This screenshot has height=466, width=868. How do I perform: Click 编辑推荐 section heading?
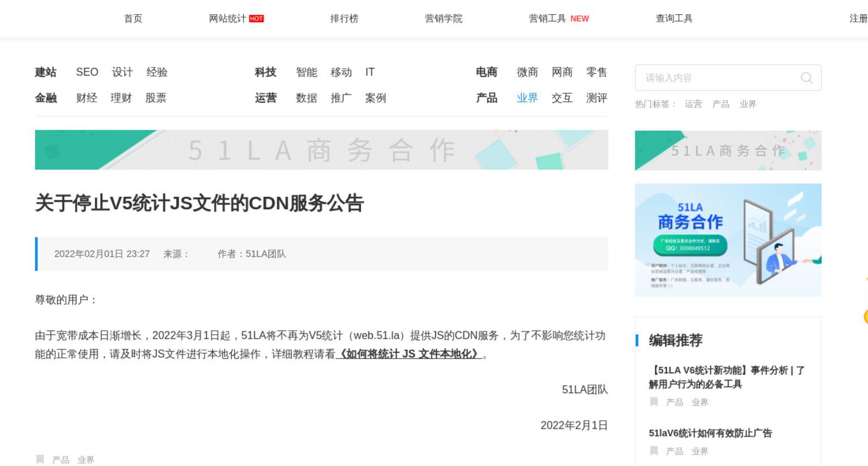675,340
